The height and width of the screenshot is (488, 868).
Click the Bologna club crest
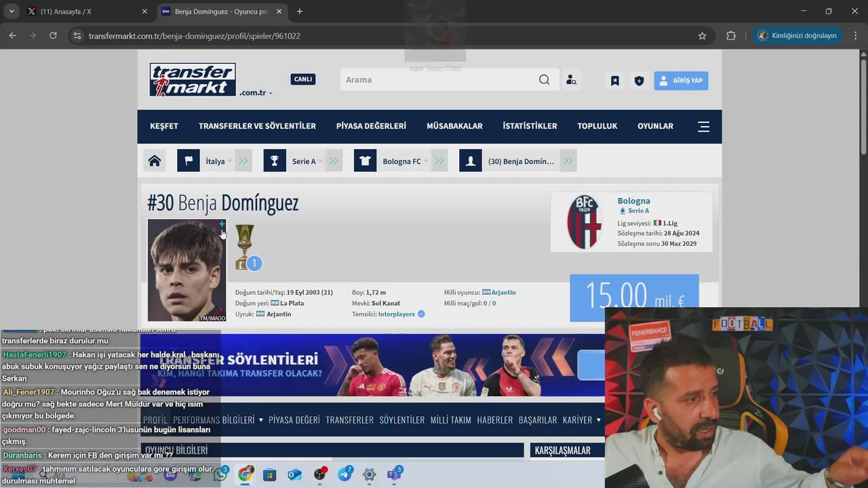point(585,222)
